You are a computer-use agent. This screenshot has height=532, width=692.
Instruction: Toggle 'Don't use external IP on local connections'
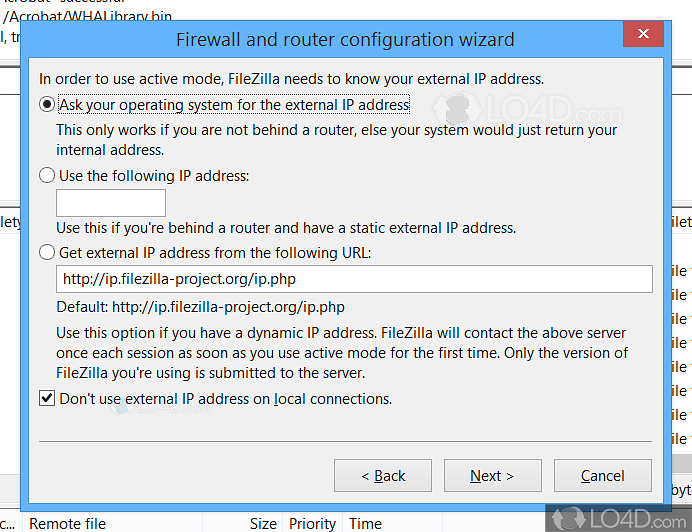pyautogui.click(x=47, y=398)
